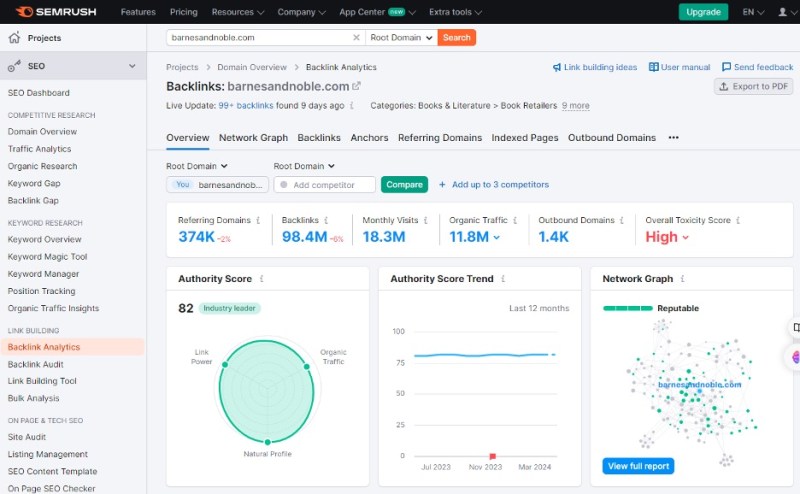This screenshot has width=800, height=494.
Task: Click info icon beside Monthly Visits
Action: [426, 220]
